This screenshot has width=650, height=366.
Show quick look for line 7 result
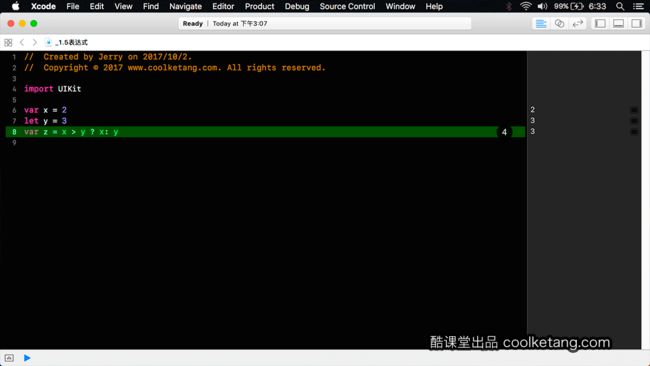(x=634, y=121)
